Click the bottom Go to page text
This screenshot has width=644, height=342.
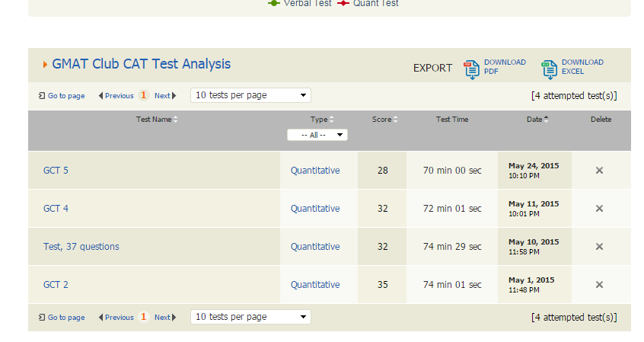66,318
